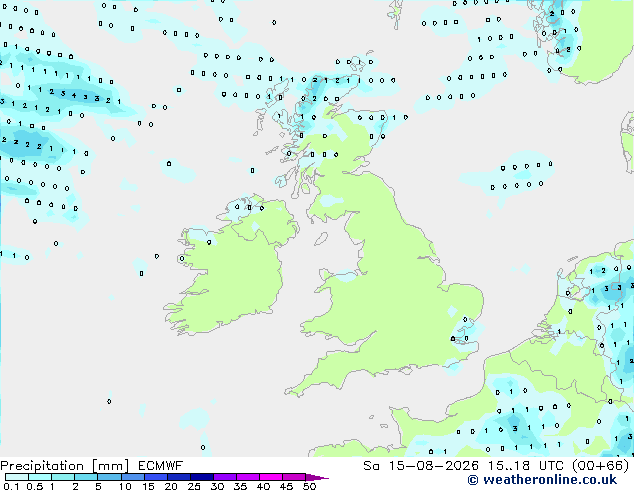Viewport: 634px width, 490px height.
Task: Pick the legend swatch between 25 and 30
Action: tap(202, 477)
